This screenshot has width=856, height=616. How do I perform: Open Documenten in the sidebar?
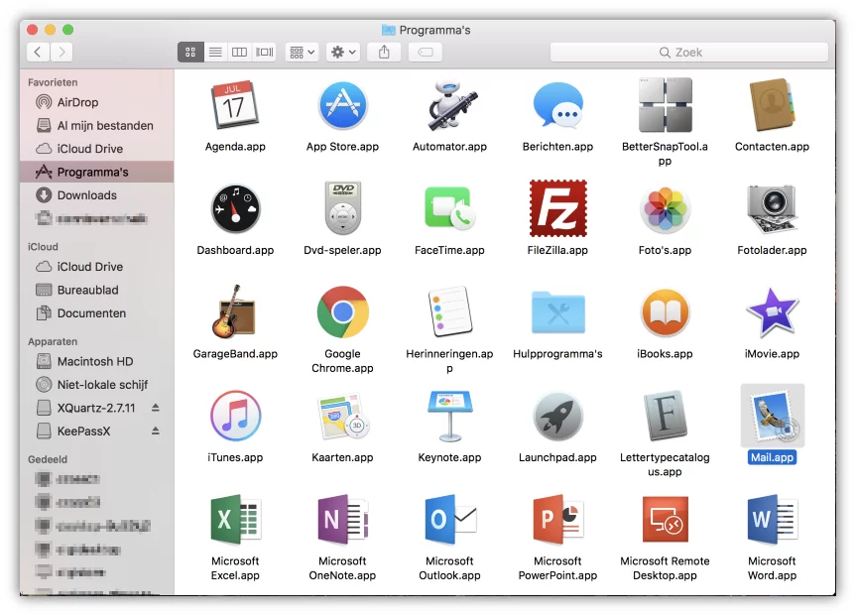coord(96,313)
